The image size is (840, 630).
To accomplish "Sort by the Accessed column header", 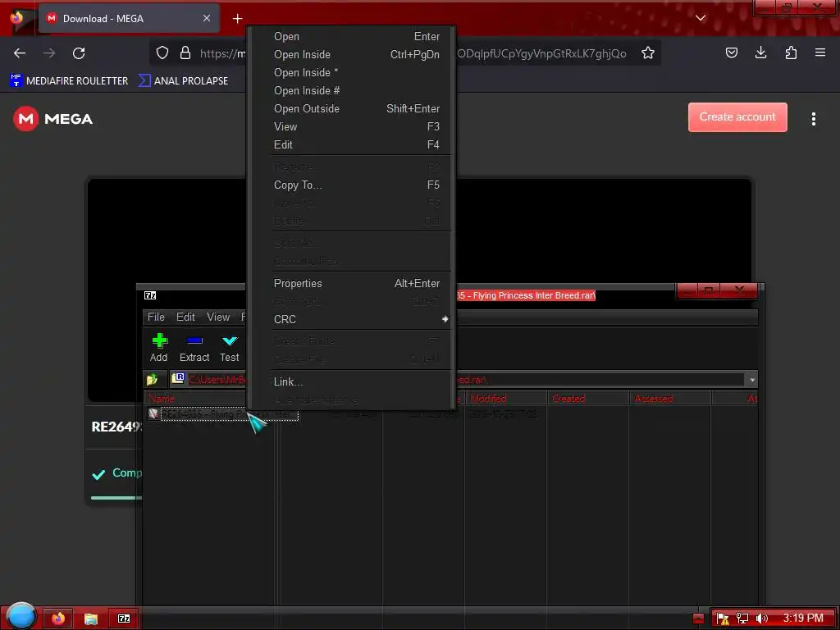I will (670, 399).
